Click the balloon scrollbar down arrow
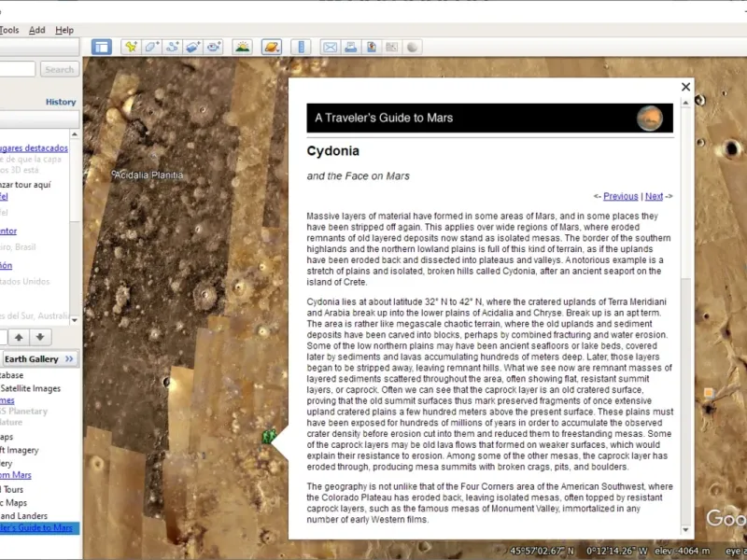 point(685,529)
